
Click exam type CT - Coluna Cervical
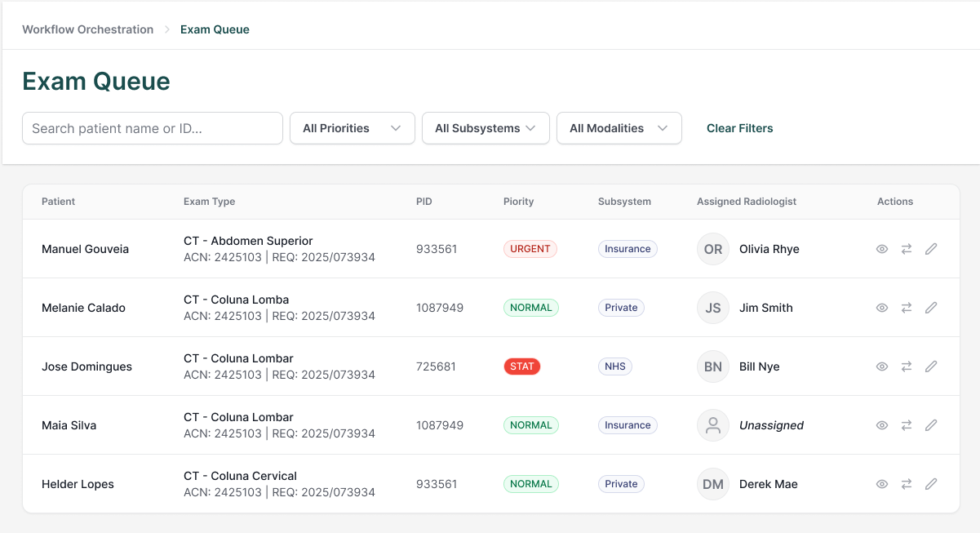point(240,476)
